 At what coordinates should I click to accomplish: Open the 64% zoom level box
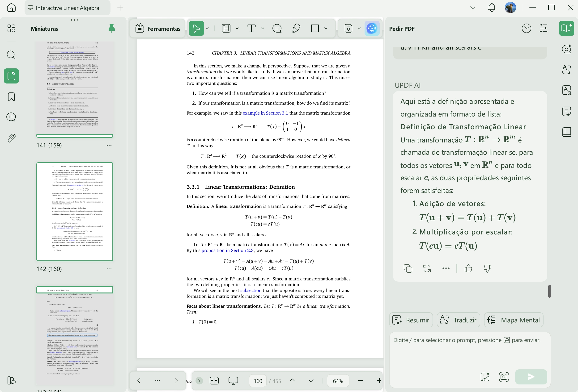pos(338,381)
